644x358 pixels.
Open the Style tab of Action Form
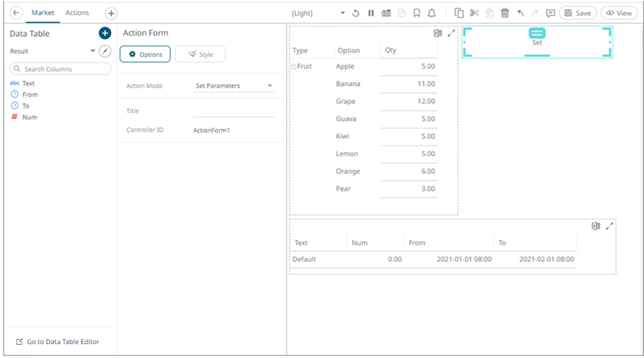(x=200, y=54)
